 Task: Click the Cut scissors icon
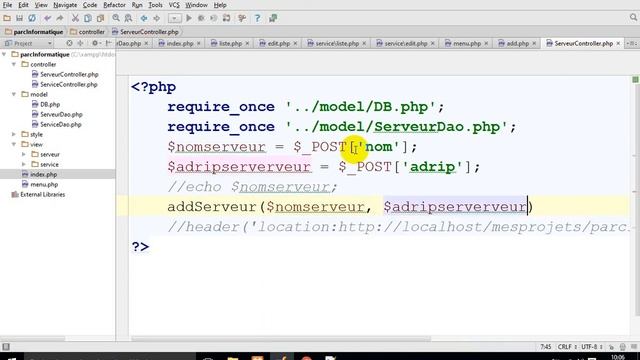[x=75, y=18]
